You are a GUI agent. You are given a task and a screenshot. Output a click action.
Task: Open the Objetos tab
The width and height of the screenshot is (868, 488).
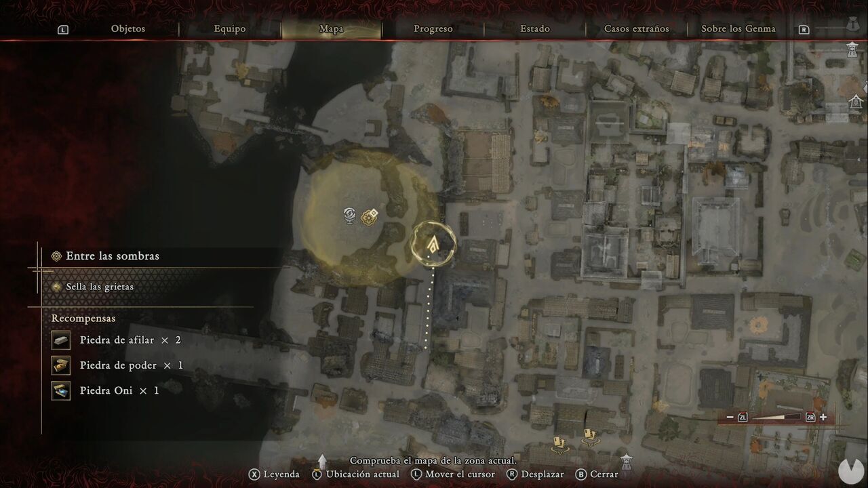pos(128,29)
